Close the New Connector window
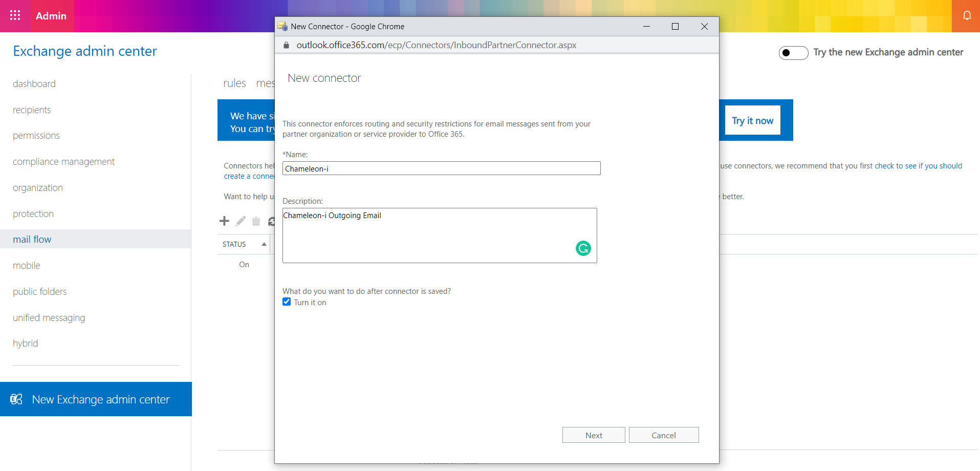This screenshot has width=980, height=471. click(705, 26)
